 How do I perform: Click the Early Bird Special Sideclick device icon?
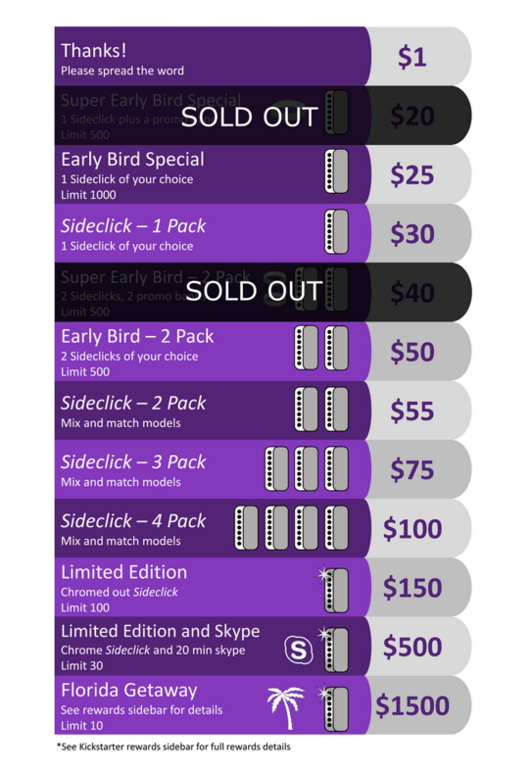click(337, 171)
